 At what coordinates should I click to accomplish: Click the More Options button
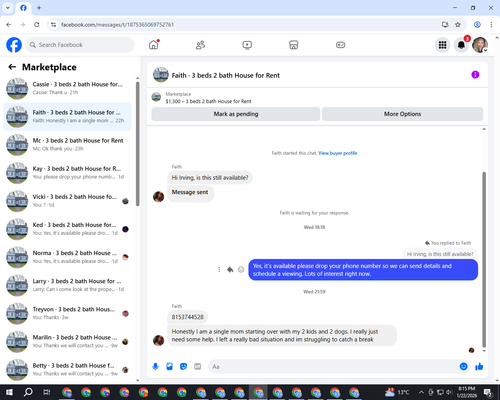(x=402, y=114)
